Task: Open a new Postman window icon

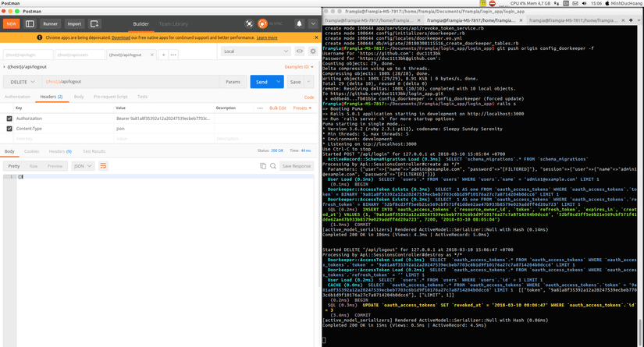Action: tap(94, 24)
